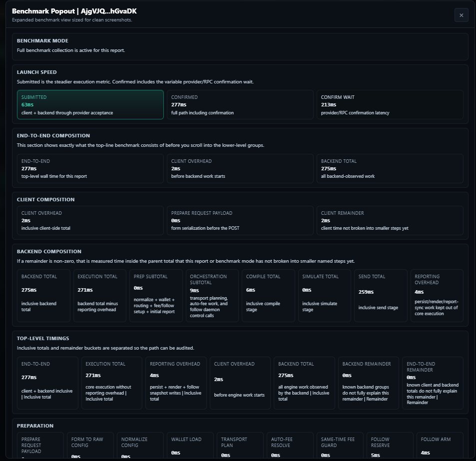Image resolution: width=476 pixels, height=461 pixels.
Task: Click 'Expanded benchmark view sized' subtitle
Action: (72, 20)
